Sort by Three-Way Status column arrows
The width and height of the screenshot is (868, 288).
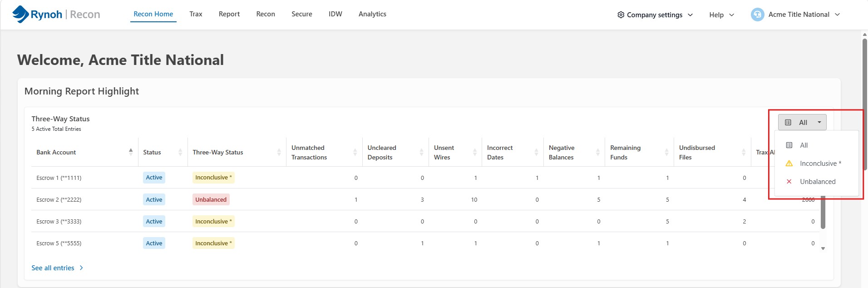[279, 152]
